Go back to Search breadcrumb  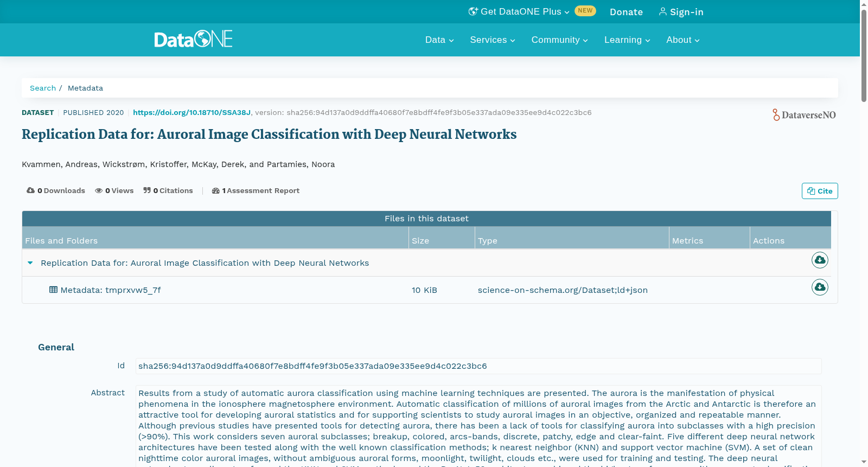point(43,88)
